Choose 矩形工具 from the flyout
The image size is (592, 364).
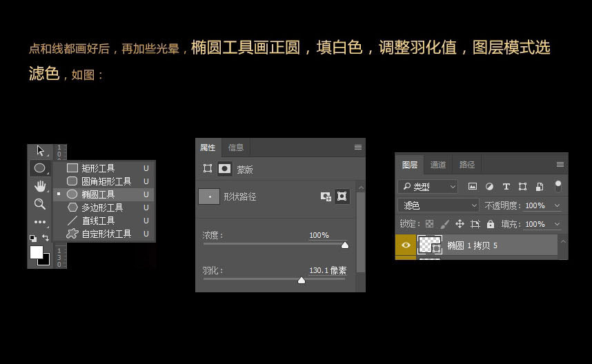click(x=103, y=168)
